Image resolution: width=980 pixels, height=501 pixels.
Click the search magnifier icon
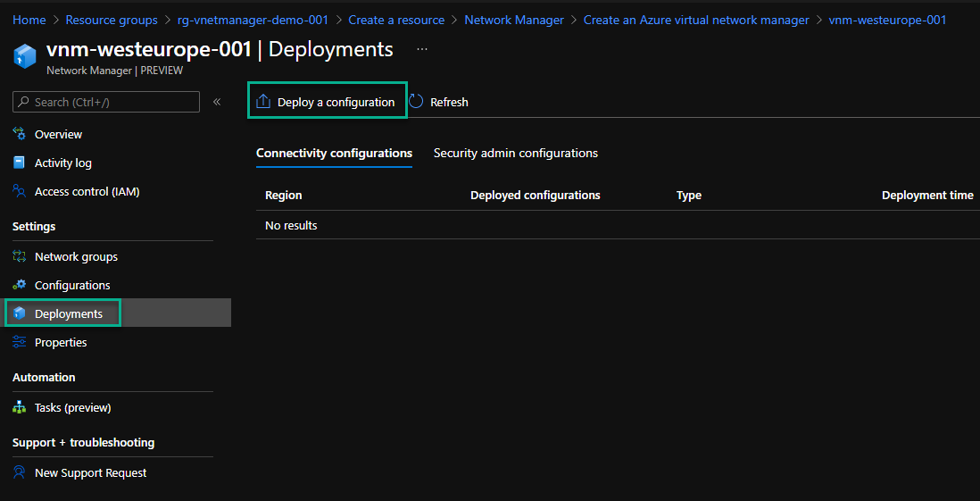pos(24,102)
